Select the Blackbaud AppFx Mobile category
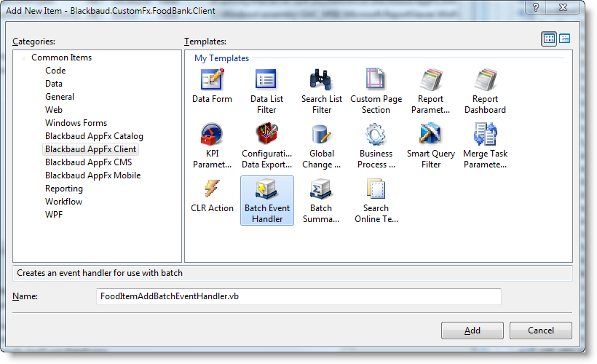The height and width of the screenshot is (364, 597). click(x=93, y=175)
